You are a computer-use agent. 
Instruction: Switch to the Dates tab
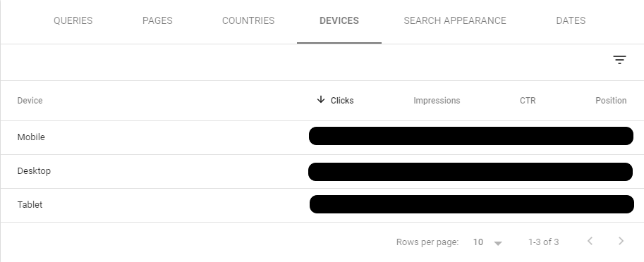point(571,21)
